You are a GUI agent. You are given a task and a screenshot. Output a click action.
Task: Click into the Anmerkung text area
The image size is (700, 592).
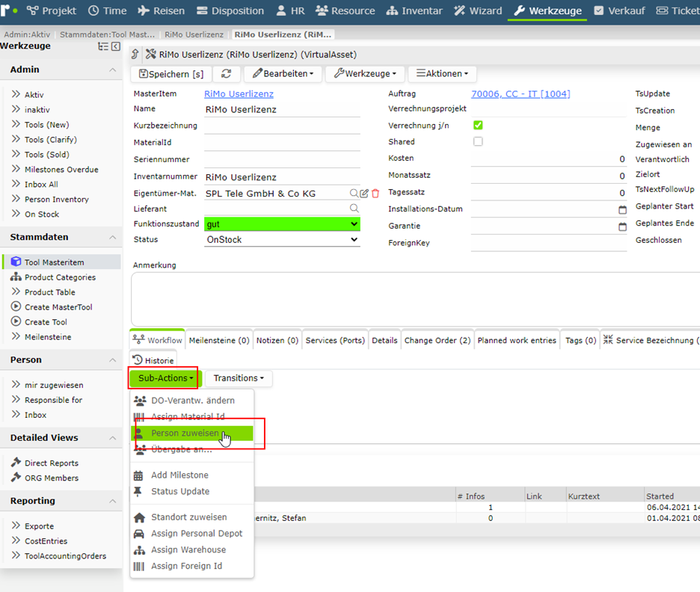click(x=415, y=299)
